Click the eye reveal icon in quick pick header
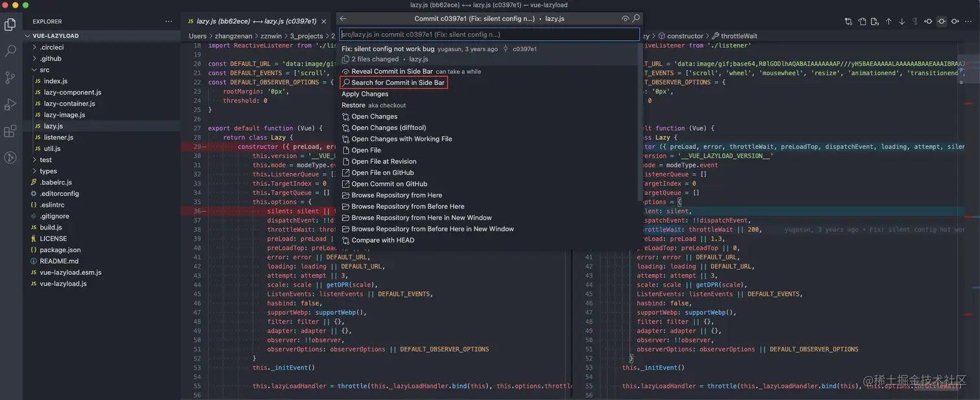Screen dimensions: 980x400 (625, 19)
